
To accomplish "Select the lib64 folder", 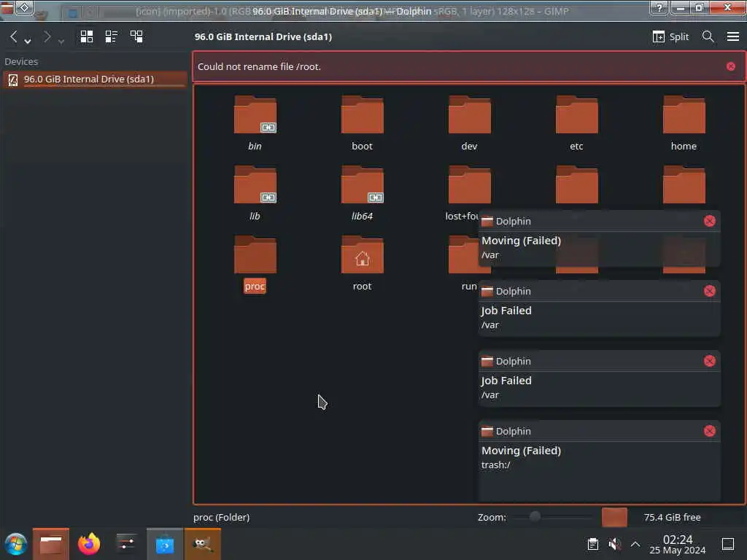I will click(x=362, y=194).
